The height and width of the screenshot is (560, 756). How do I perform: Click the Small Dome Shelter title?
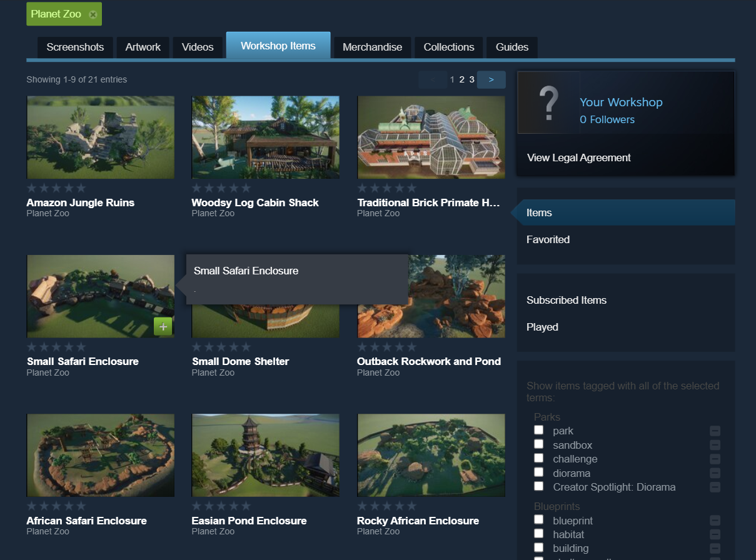click(241, 361)
